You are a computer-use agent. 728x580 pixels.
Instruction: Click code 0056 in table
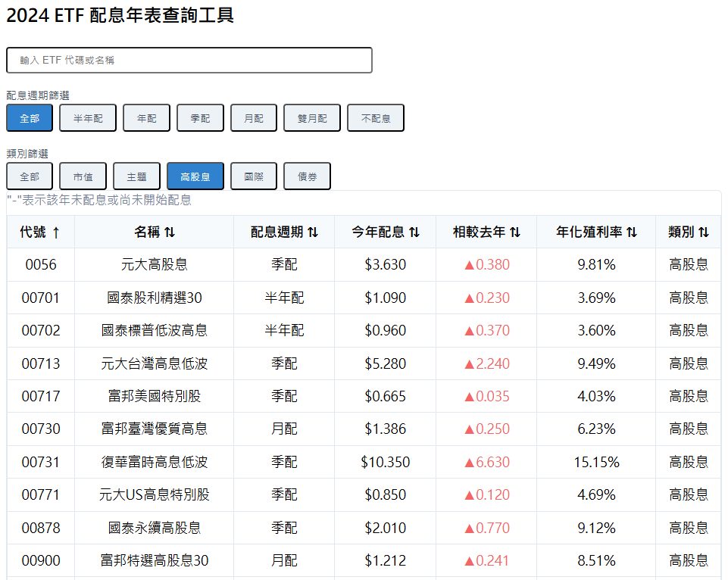tap(41, 264)
